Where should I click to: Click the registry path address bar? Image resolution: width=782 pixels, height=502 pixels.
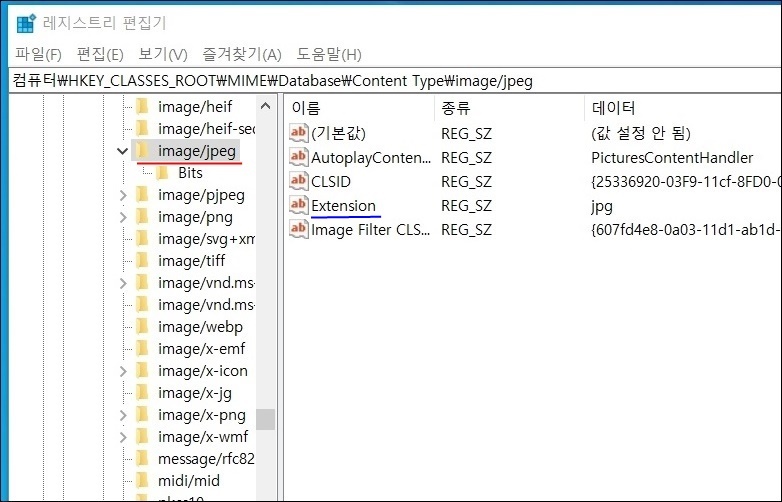click(x=395, y=81)
